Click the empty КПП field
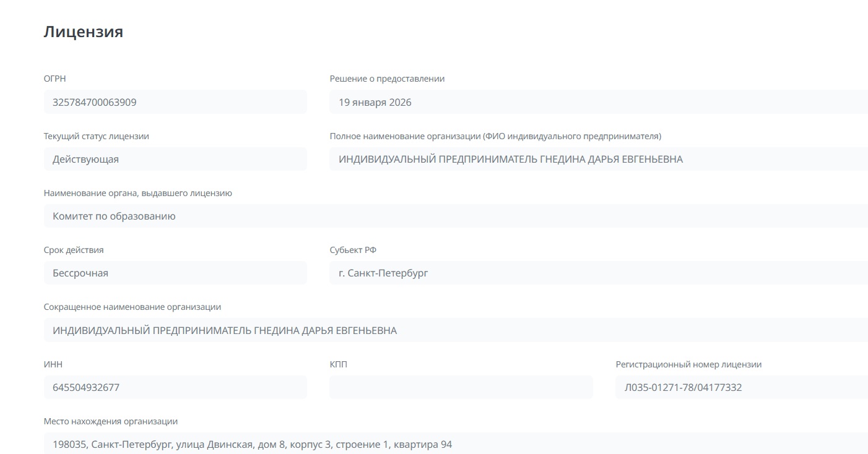Screen dimensions: 868x454 [x=461, y=387]
